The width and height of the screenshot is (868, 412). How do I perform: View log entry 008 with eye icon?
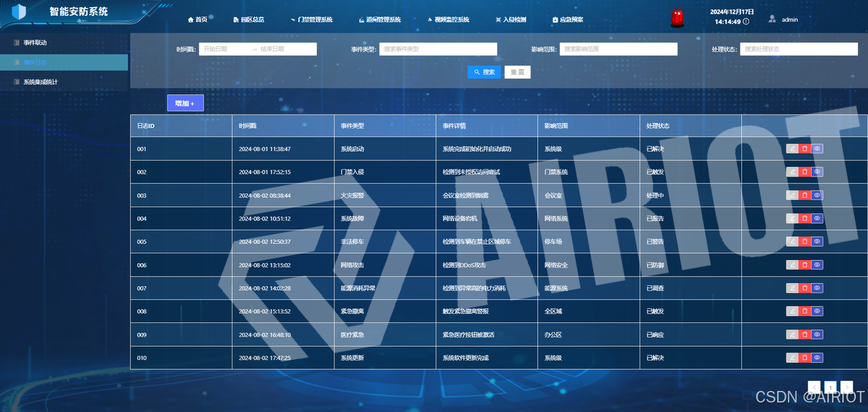[x=817, y=311]
